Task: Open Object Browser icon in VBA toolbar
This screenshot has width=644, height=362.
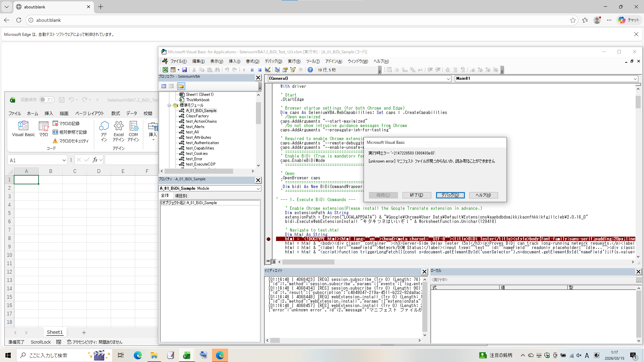Action: (x=293, y=70)
